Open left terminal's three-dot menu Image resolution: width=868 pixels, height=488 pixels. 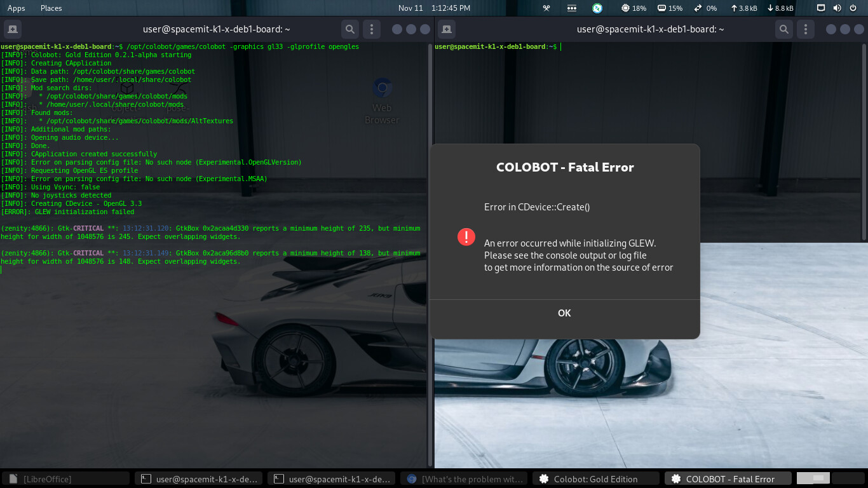[x=372, y=29]
